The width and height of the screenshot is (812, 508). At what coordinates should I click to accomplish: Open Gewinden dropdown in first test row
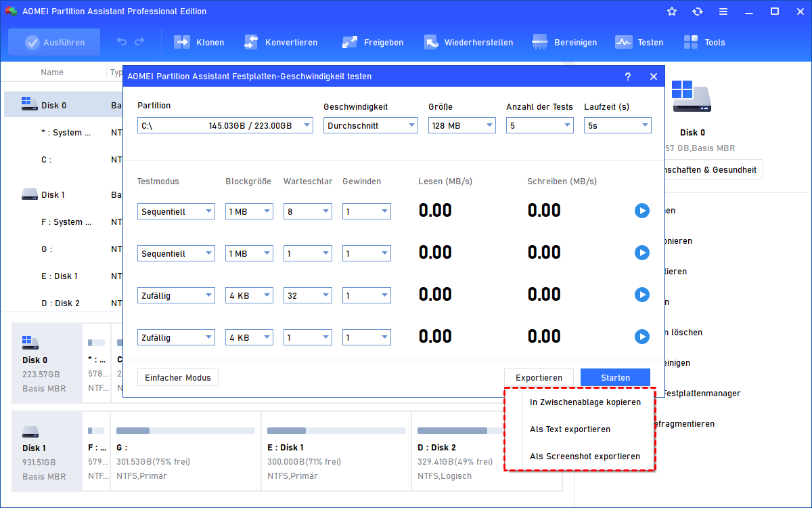(x=367, y=211)
